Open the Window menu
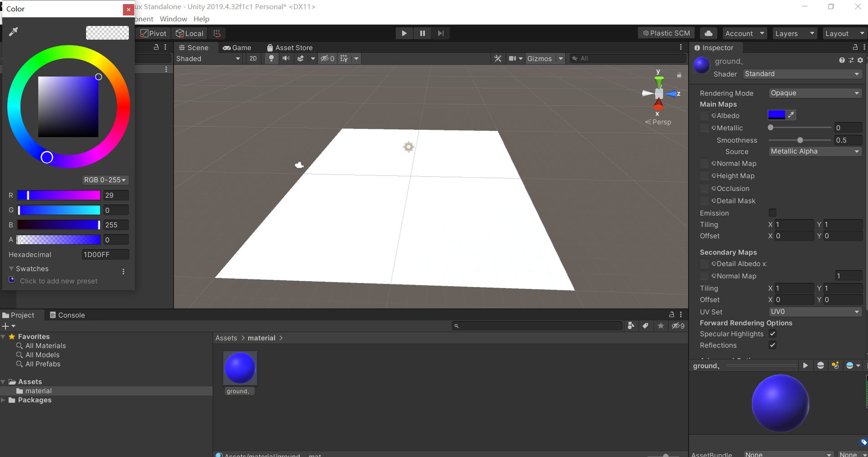The image size is (868, 457). click(173, 19)
